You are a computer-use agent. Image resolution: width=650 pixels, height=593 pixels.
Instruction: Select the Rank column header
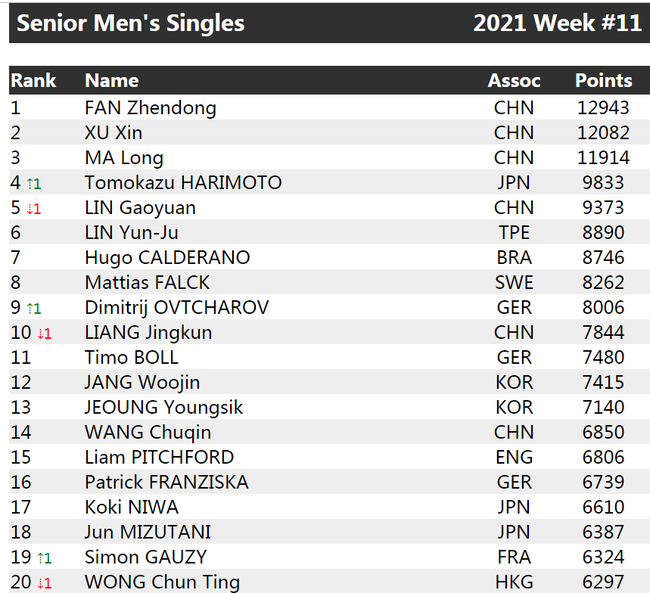point(33,80)
